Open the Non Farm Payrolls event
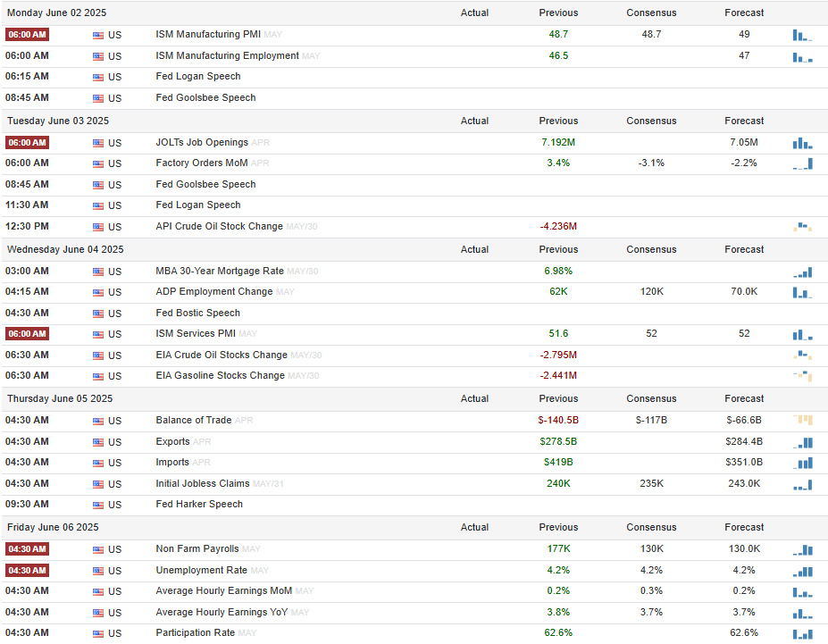The image size is (828, 644). coord(197,549)
